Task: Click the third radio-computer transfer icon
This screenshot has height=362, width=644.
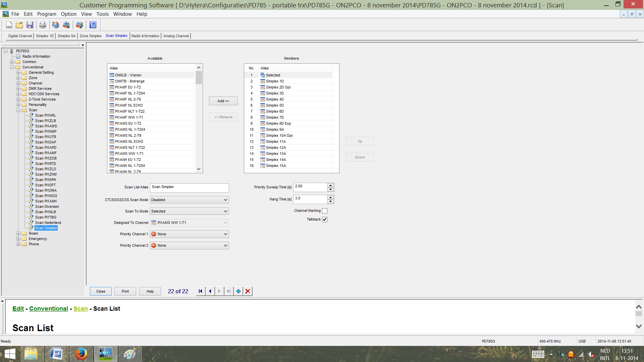Action: pos(79,25)
